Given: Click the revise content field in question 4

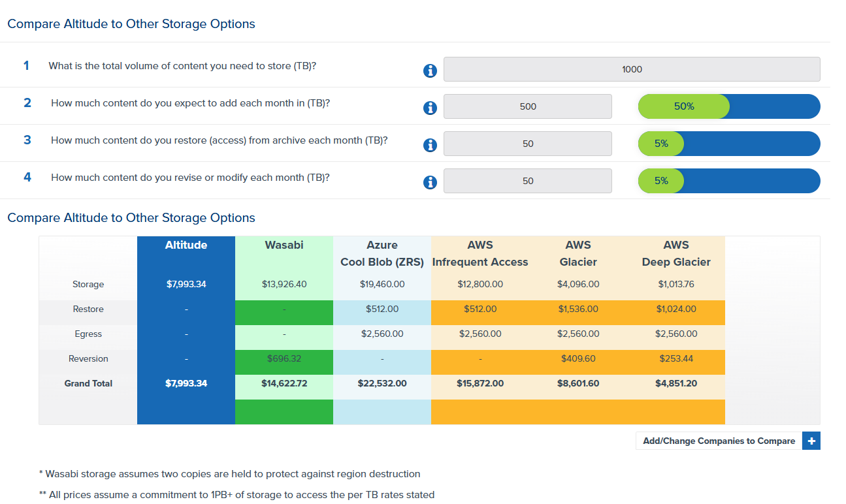Looking at the screenshot, I should pos(528,181).
